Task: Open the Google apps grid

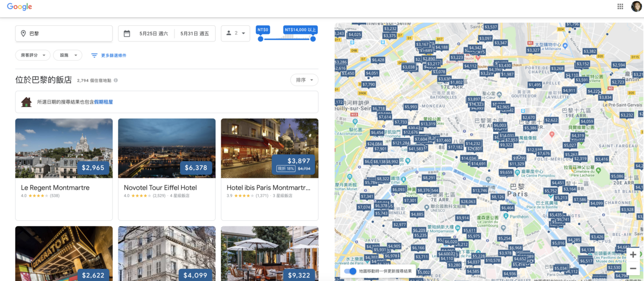Action: [x=620, y=6]
